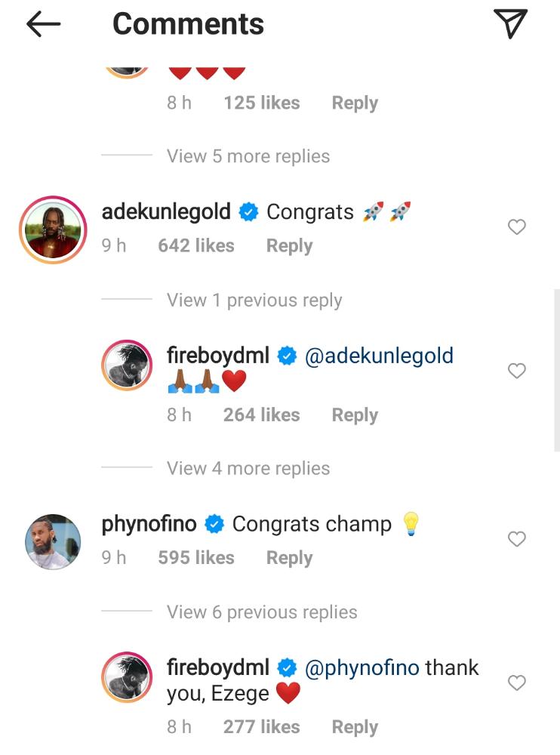
Task: View the 642 likes list
Action: coord(196,246)
